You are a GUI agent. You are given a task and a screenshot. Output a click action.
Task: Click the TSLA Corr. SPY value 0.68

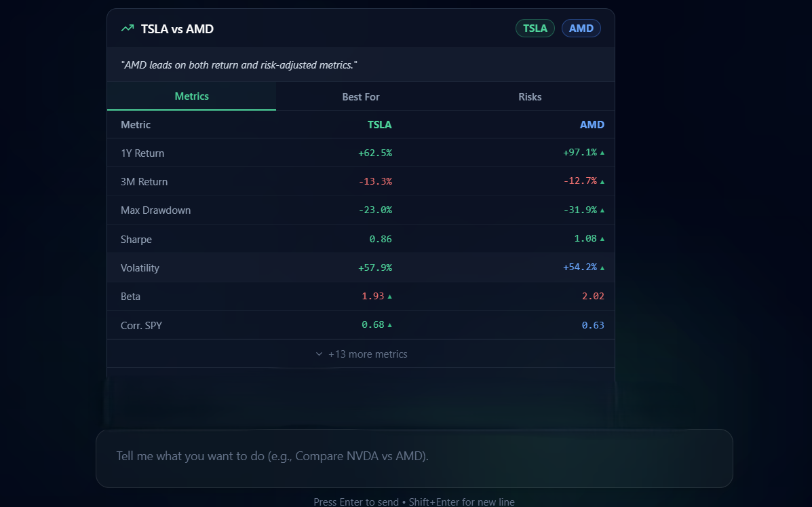pos(373,324)
